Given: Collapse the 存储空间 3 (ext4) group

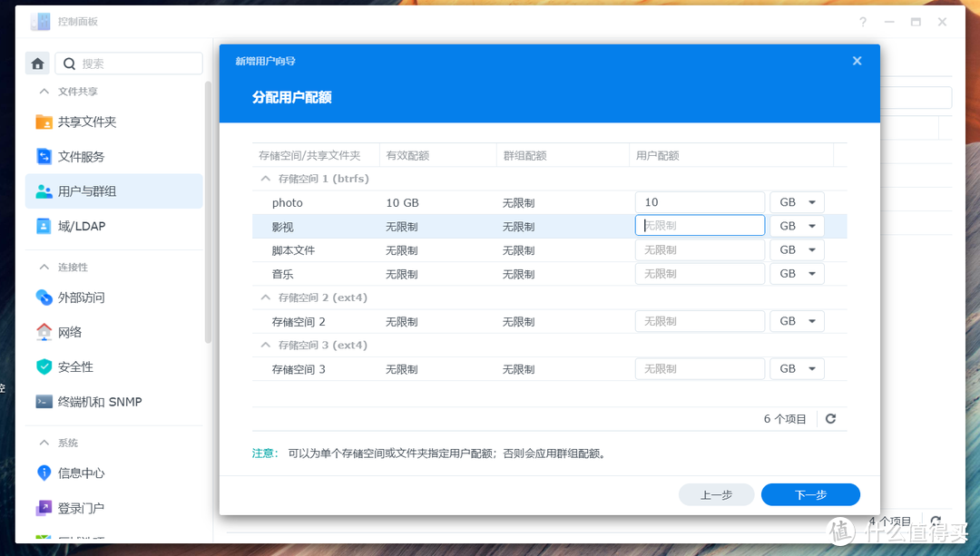Looking at the screenshot, I should point(268,345).
